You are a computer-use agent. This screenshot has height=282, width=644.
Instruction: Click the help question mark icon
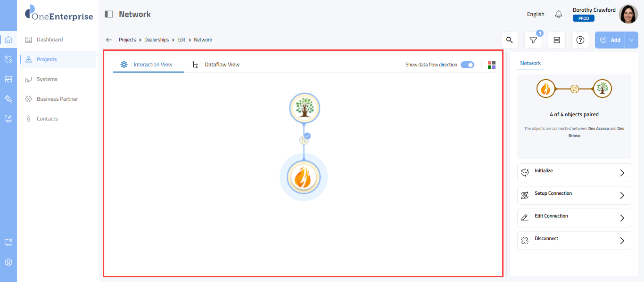[580, 40]
